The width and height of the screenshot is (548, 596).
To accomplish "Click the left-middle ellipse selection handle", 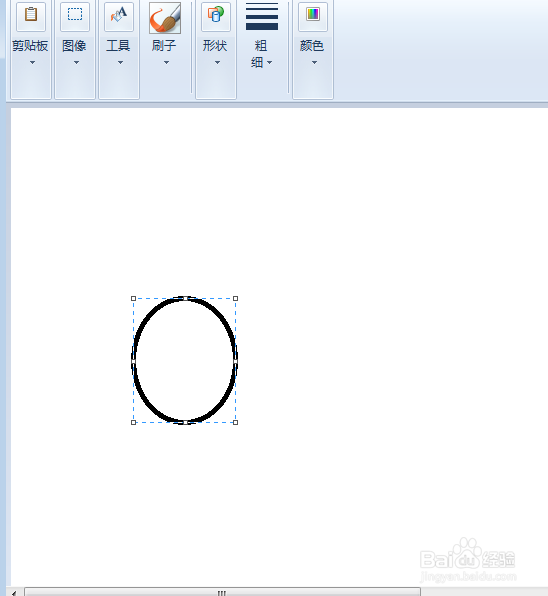I will pyautogui.click(x=133, y=360).
